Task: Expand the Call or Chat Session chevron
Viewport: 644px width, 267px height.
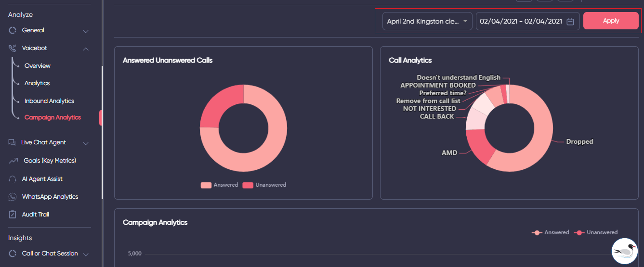Action: point(86,254)
